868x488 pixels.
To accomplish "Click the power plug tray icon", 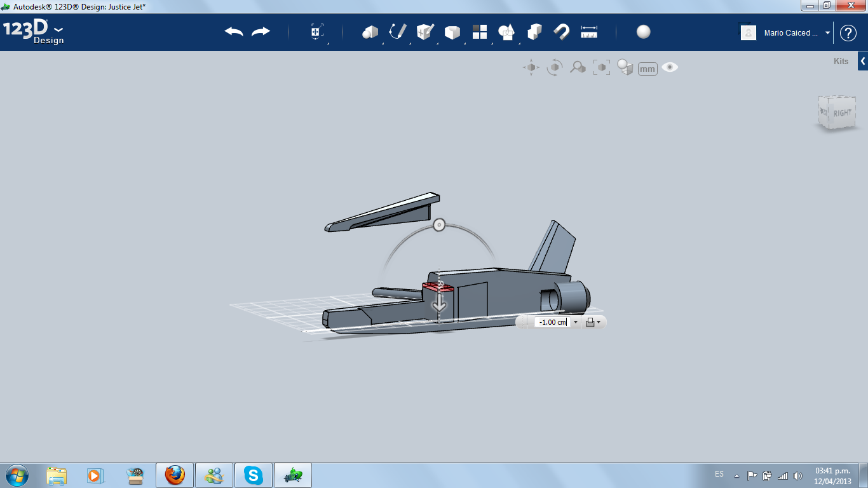I will (767, 475).
